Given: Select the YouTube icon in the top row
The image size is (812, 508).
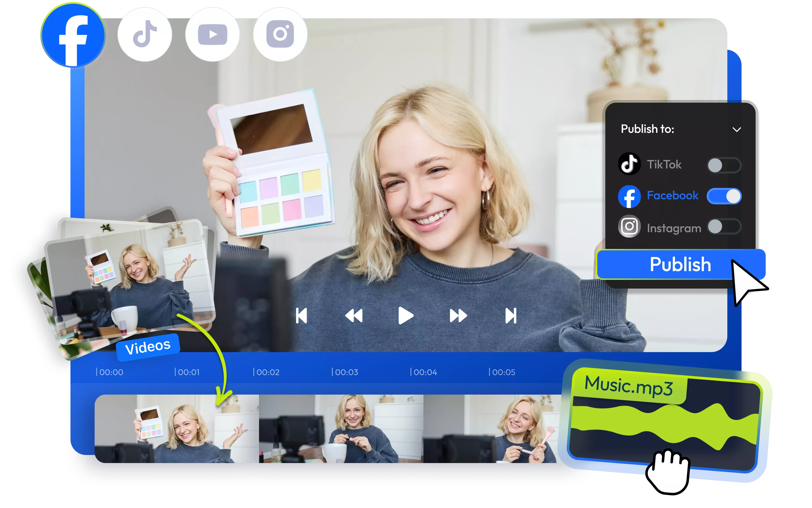Looking at the screenshot, I should pyautogui.click(x=212, y=35).
